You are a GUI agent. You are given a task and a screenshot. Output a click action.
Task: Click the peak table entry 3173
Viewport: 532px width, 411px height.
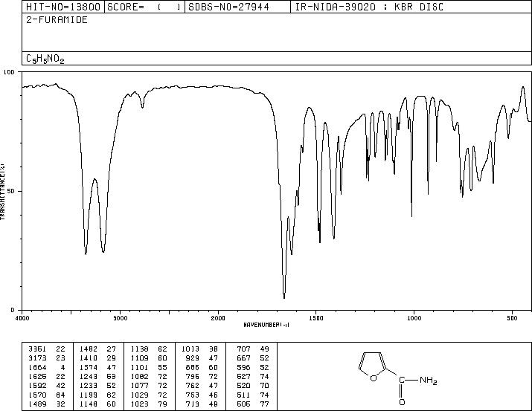pos(37,358)
